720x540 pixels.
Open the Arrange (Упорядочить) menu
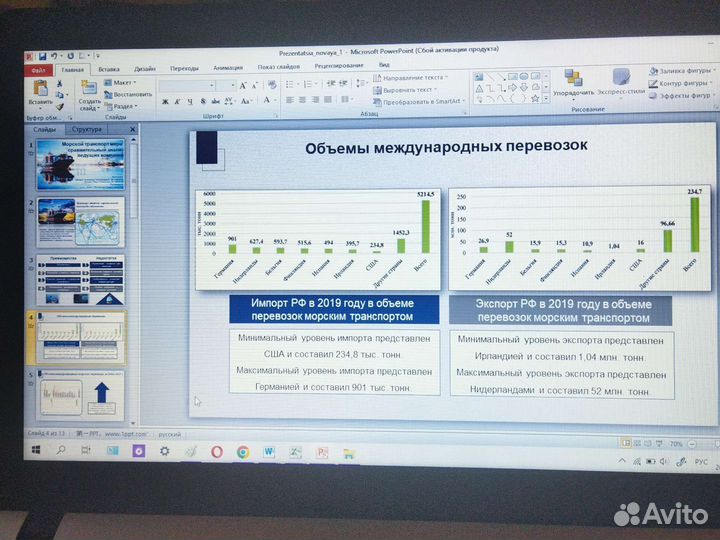[x=573, y=84]
